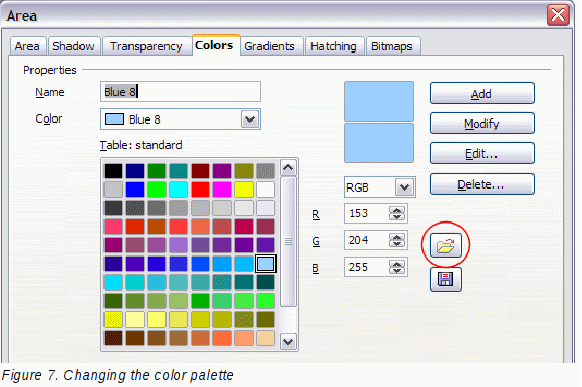This screenshot has height=387, width=582.
Task: Click the Modify button
Action: [482, 123]
